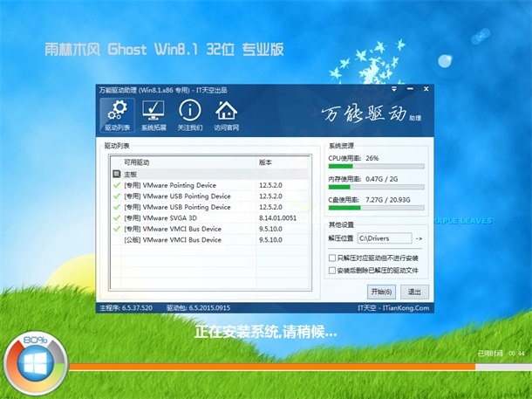Enable 安装后删除已解压的驱动文件 option
The height and width of the screenshot is (399, 532).
coord(332,271)
